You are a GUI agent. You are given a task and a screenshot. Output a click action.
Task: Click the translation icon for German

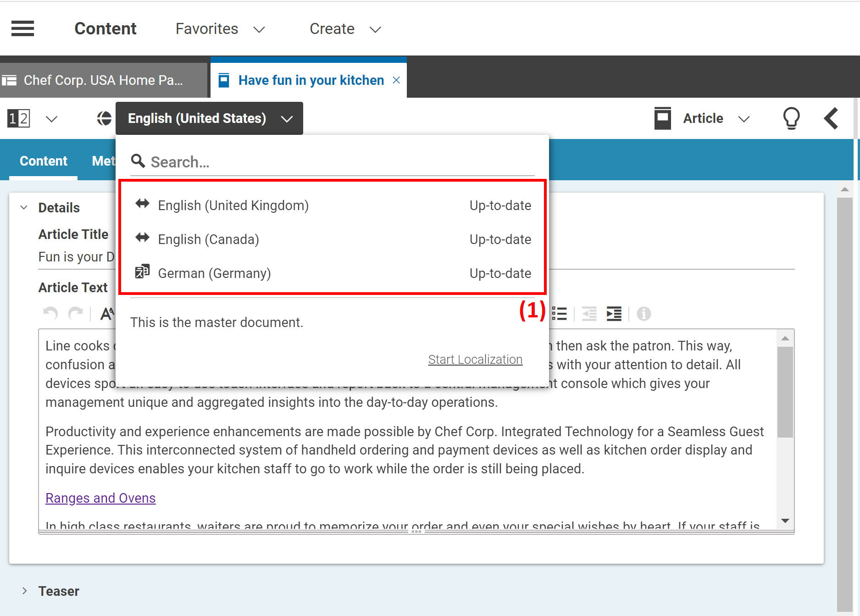(142, 272)
